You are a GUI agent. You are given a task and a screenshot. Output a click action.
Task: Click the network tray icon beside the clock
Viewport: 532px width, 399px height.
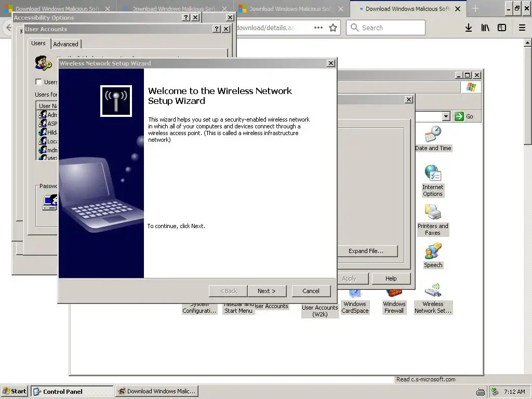[495, 392]
